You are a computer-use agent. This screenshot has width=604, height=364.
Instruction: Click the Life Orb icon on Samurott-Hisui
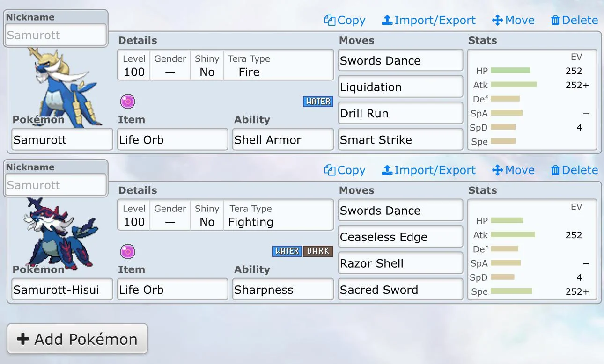click(x=127, y=251)
